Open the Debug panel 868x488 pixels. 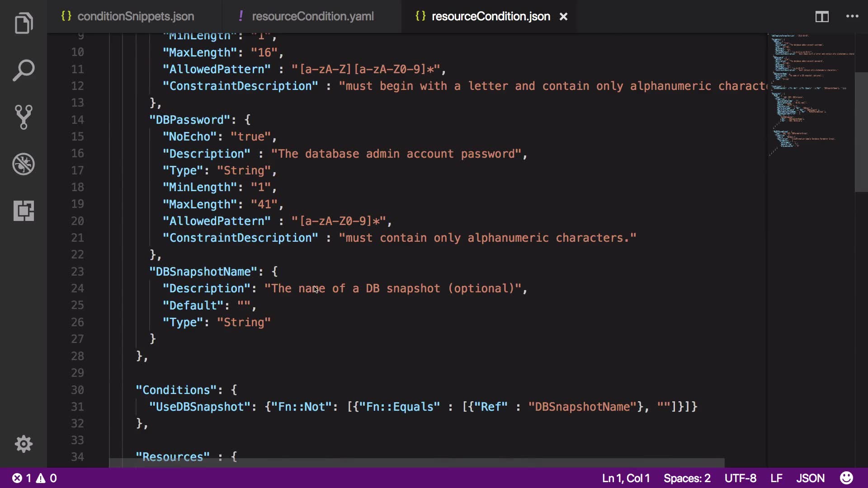click(24, 164)
